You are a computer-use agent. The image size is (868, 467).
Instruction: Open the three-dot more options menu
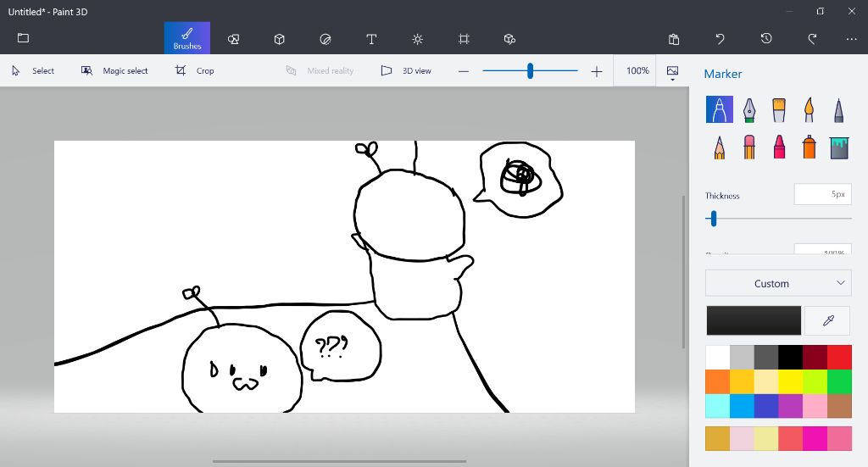coord(851,39)
